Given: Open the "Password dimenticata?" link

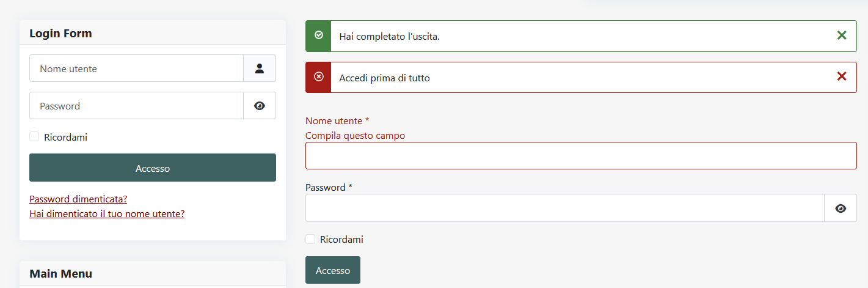Looking at the screenshot, I should [78, 199].
